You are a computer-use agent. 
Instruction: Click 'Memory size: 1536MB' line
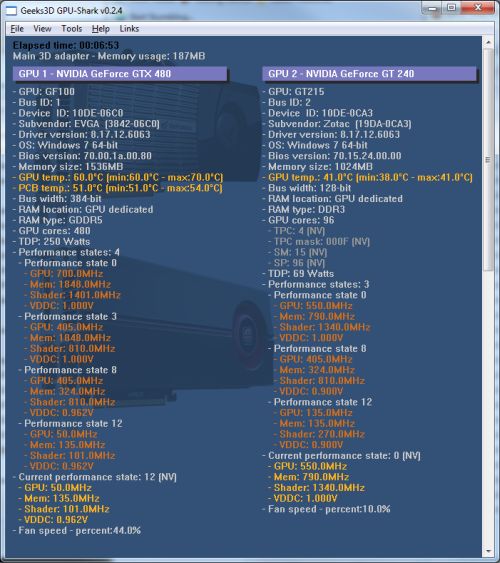pos(68,167)
